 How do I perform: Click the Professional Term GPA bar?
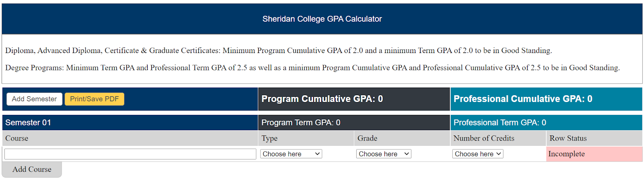[x=500, y=123]
